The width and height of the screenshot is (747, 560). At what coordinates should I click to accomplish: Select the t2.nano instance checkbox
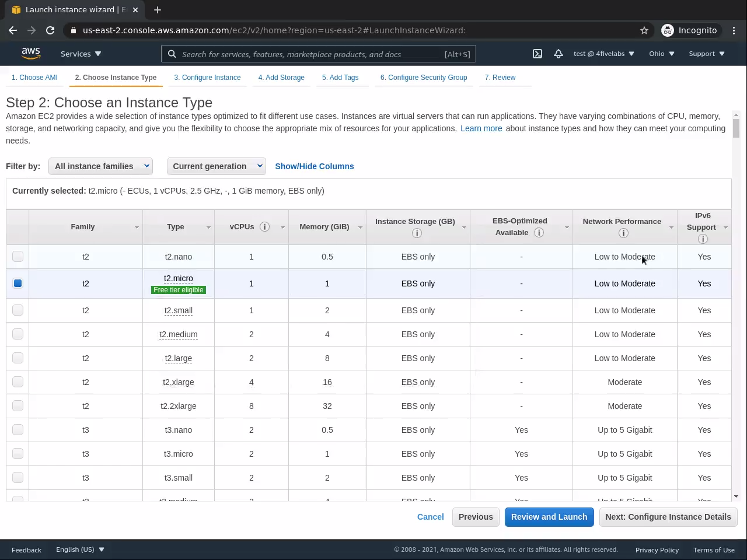click(x=18, y=257)
